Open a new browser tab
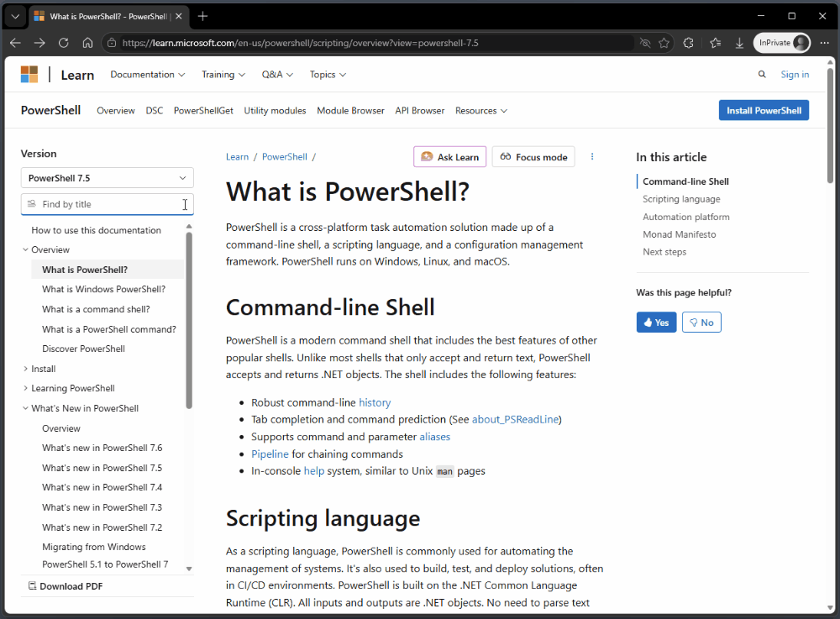 [x=202, y=16]
